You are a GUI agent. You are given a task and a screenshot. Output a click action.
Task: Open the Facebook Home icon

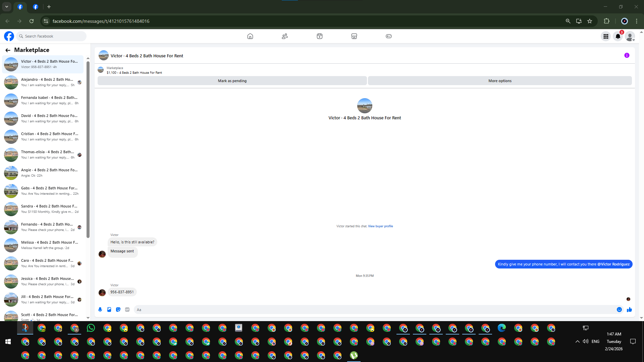click(250, 36)
